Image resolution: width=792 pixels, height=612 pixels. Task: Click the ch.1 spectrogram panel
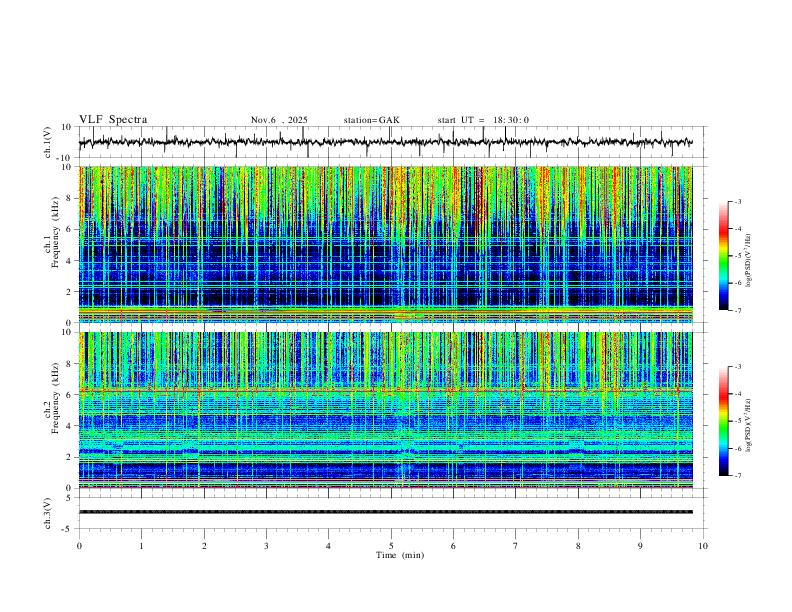click(x=385, y=244)
